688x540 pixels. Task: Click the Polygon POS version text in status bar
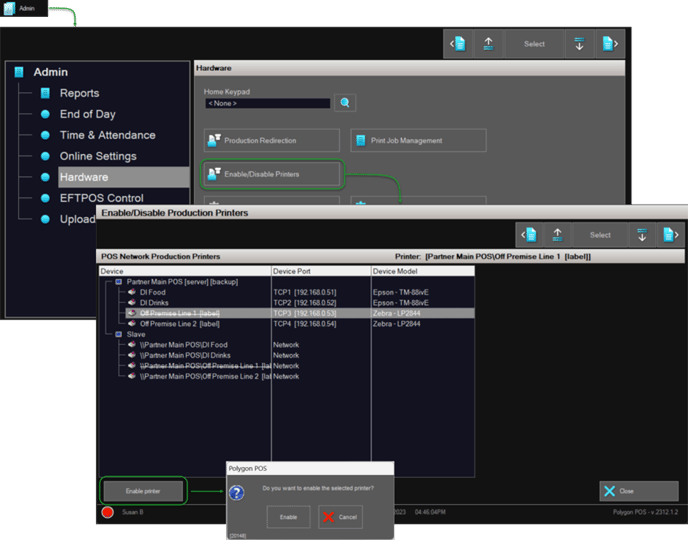click(645, 512)
